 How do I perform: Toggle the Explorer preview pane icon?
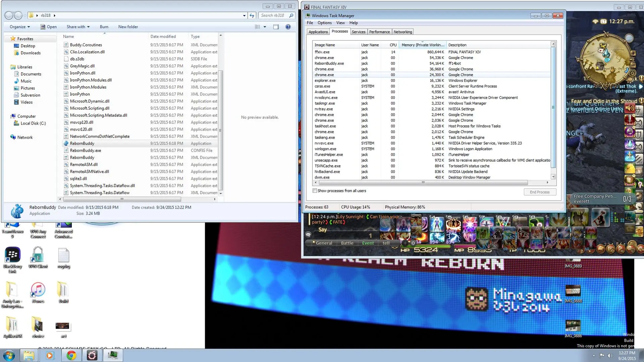tap(276, 27)
